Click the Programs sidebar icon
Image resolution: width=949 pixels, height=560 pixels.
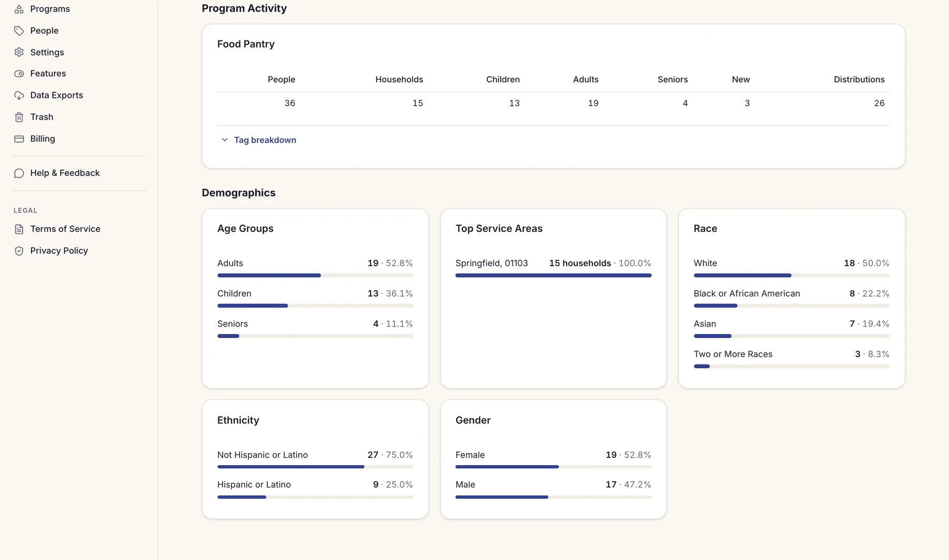click(19, 9)
